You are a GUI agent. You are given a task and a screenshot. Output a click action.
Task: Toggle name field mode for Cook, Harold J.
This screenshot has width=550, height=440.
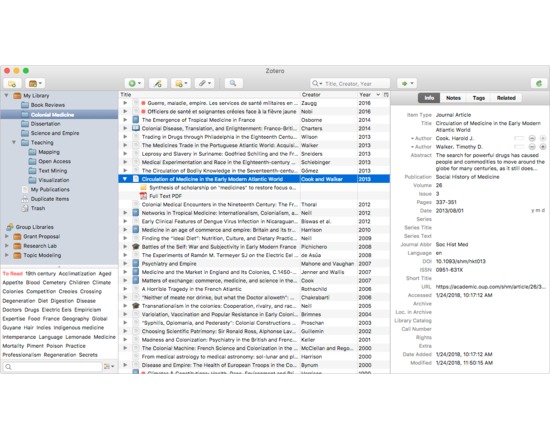pyautogui.click(x=519, y=139)
